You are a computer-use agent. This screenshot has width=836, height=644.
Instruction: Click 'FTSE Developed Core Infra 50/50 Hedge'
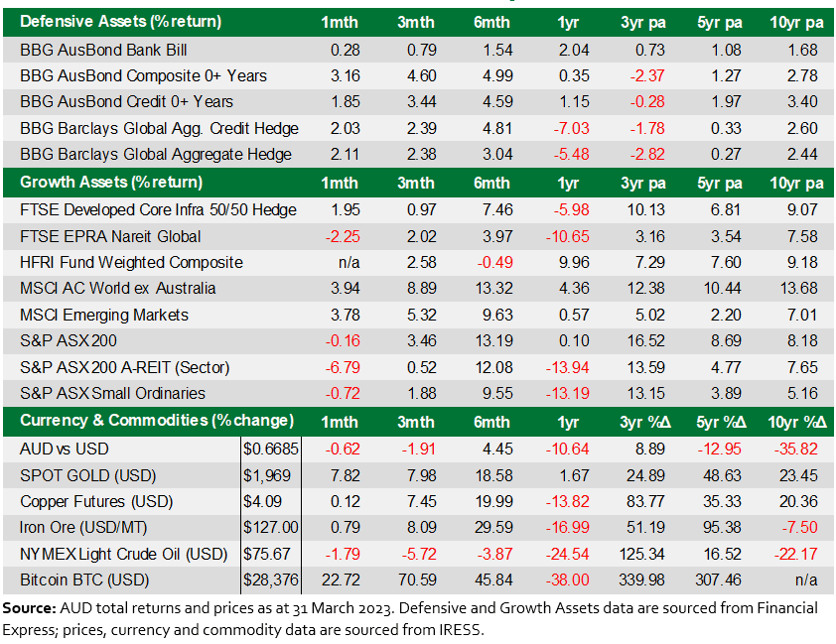click(158, 210)
